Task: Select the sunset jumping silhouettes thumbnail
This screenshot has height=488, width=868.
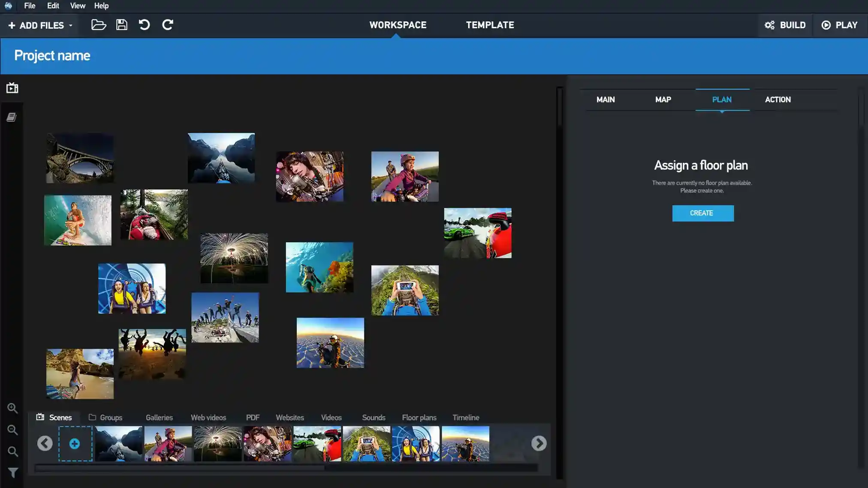Action: 152,354
